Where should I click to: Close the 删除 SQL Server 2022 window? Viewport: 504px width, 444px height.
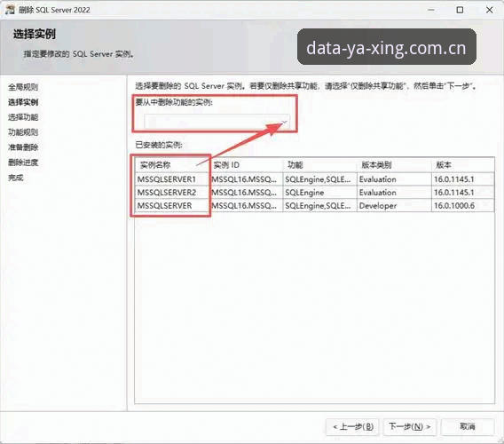(x=489, y=10)
